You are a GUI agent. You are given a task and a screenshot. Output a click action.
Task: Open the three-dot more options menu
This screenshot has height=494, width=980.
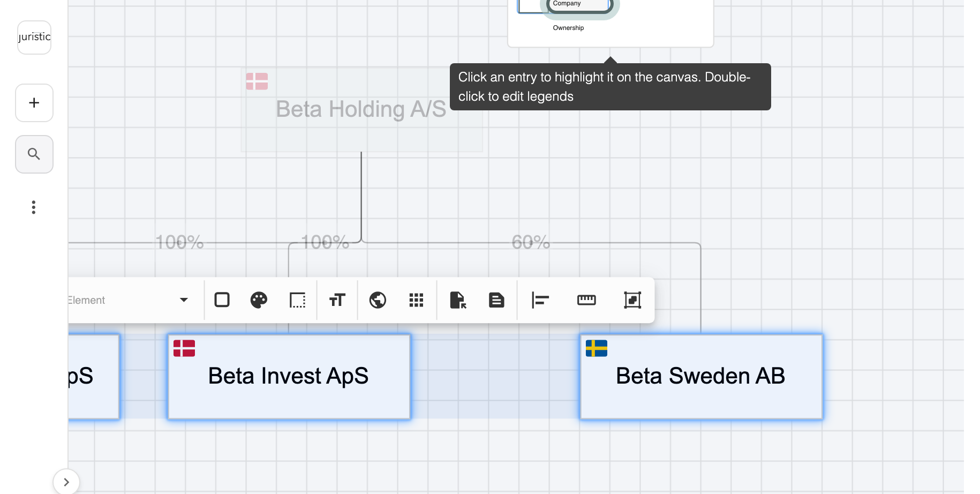tap(34, 207)
